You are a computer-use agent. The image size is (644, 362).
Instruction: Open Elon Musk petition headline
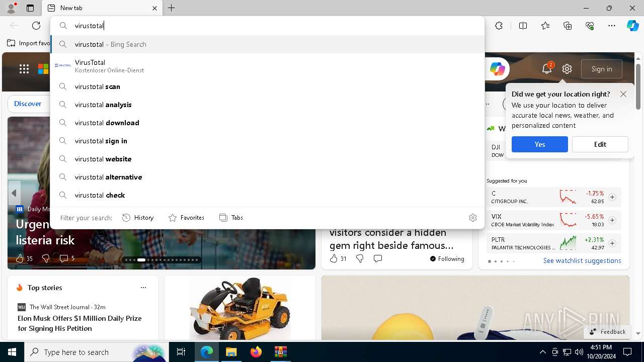79,323
